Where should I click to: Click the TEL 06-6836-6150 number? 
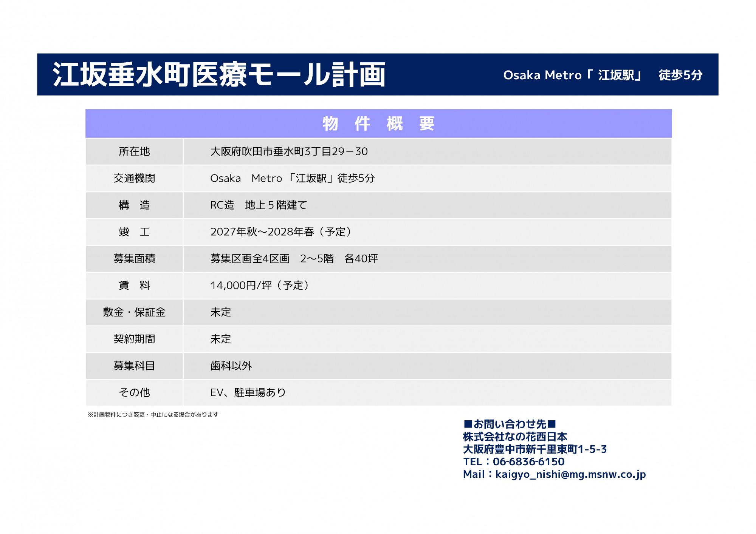click(528, 461)
